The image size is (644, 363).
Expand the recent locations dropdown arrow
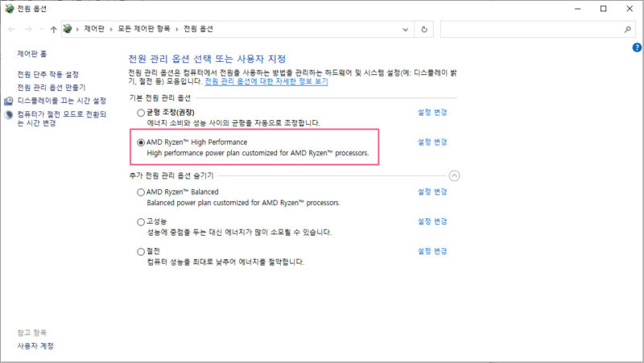pos(40,29)
